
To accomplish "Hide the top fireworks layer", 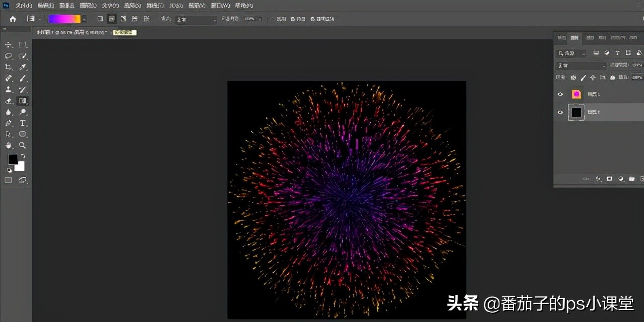I will [x=560, y=94].
